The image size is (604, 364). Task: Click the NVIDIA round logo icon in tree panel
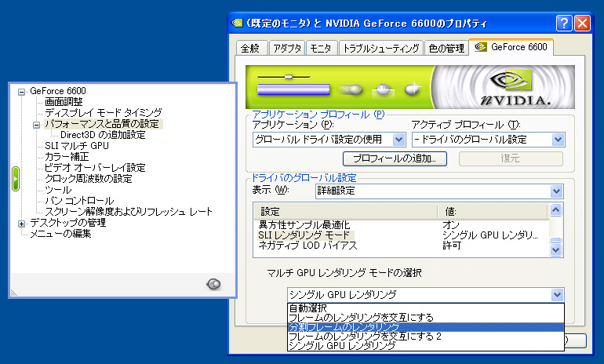(x=213, y=284)
